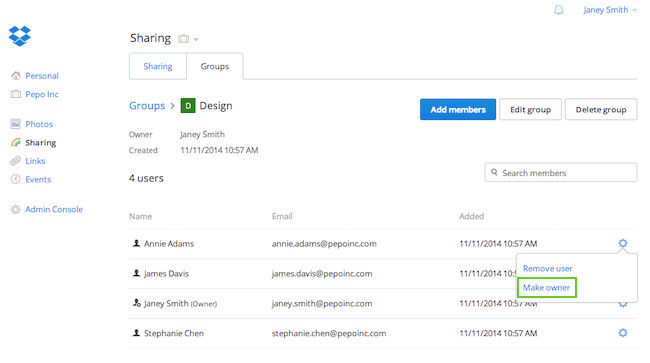Click the 4 users heading

coord(146,178)
